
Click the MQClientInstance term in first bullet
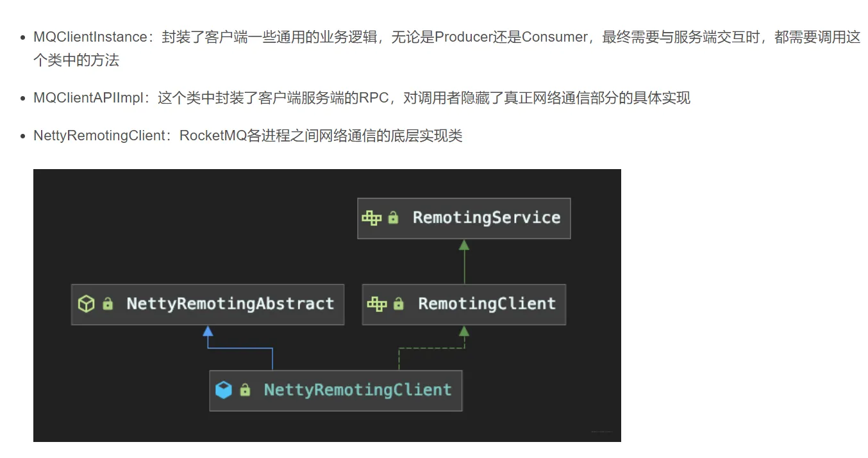point(90,37)
